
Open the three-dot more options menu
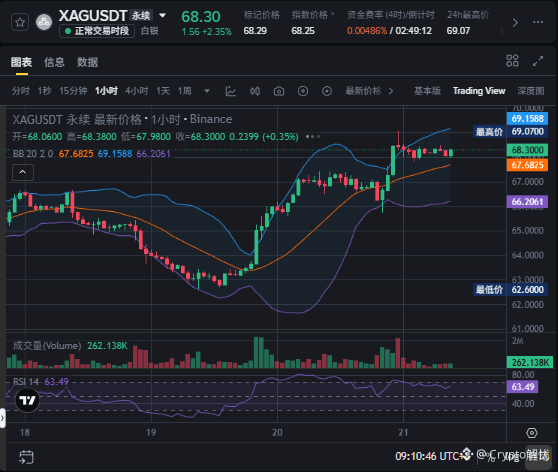(x=538, y=22)
